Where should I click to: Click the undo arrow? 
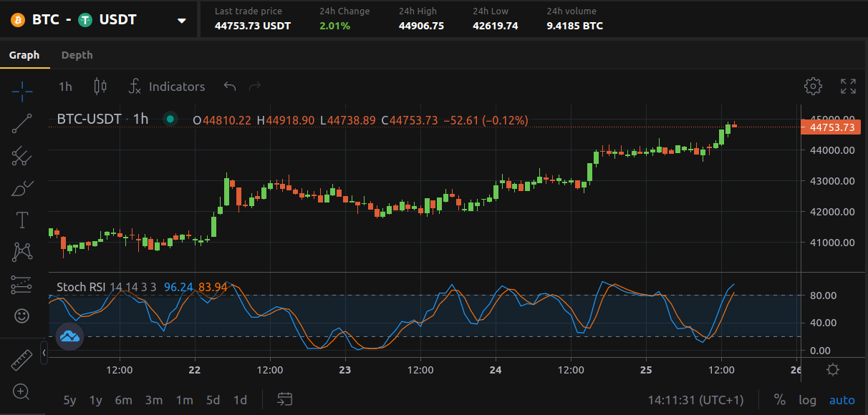[229, 85]
